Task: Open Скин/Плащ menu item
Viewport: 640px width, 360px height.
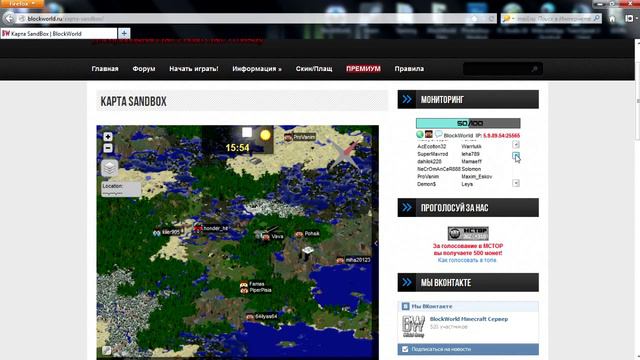Action: tap(314, 69)
